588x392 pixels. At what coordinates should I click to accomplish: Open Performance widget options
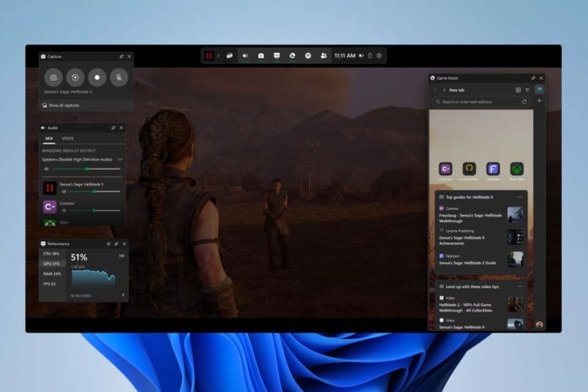(x=108, y=244)
